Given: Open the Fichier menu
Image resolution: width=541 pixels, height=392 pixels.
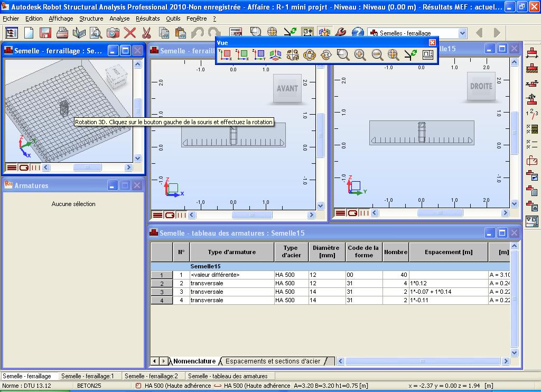Looking at the screenshot, I should [x=11, y=18].
